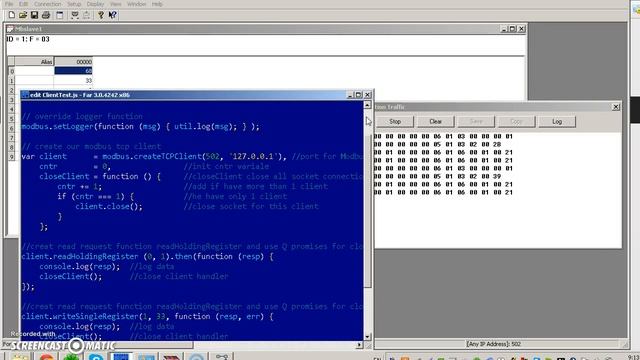Open the Window menu
Image resolution: width=640 pixels, height=360 pixels.
pyautogui.click(x=136, y=4)
